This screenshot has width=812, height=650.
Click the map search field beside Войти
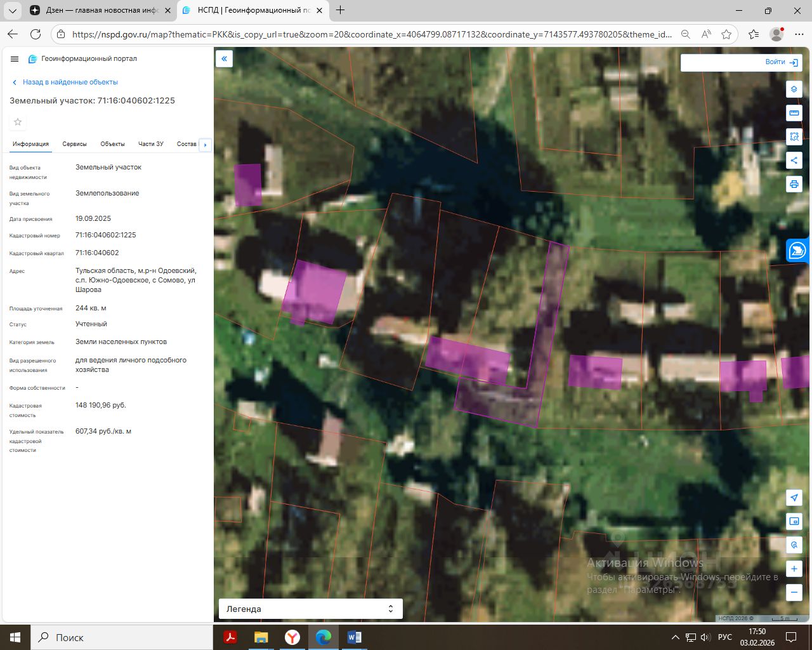click(x=722, y=62)
